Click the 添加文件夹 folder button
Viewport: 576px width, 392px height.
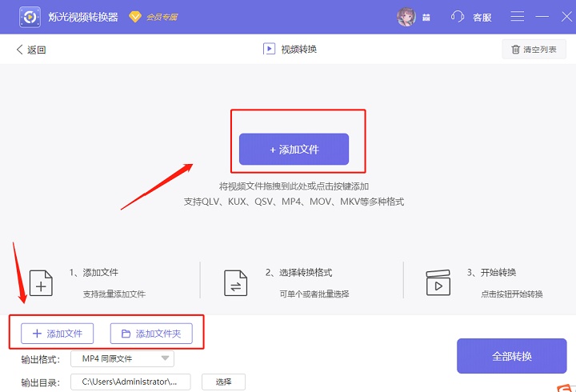[151, 334]
